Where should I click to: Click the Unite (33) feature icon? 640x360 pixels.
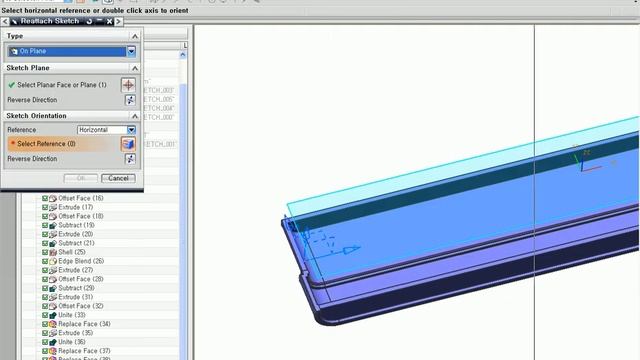(x=53, y=315)
